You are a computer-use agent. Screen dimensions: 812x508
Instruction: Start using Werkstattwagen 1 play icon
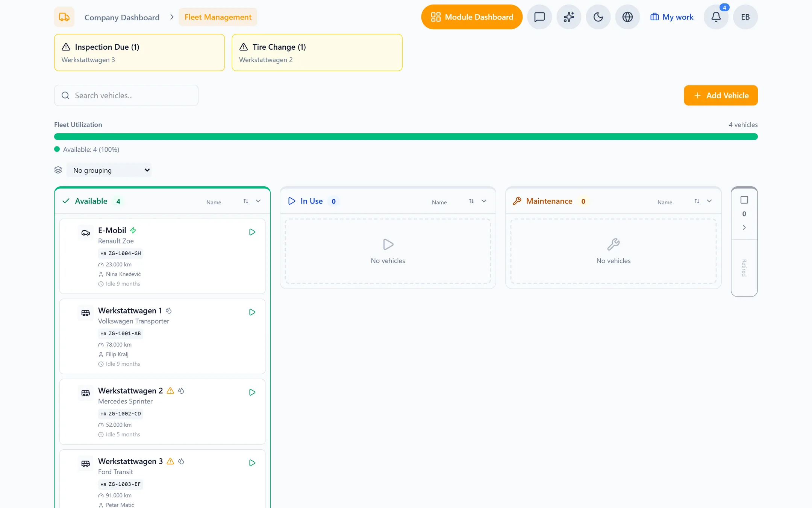tap(252, 312)
